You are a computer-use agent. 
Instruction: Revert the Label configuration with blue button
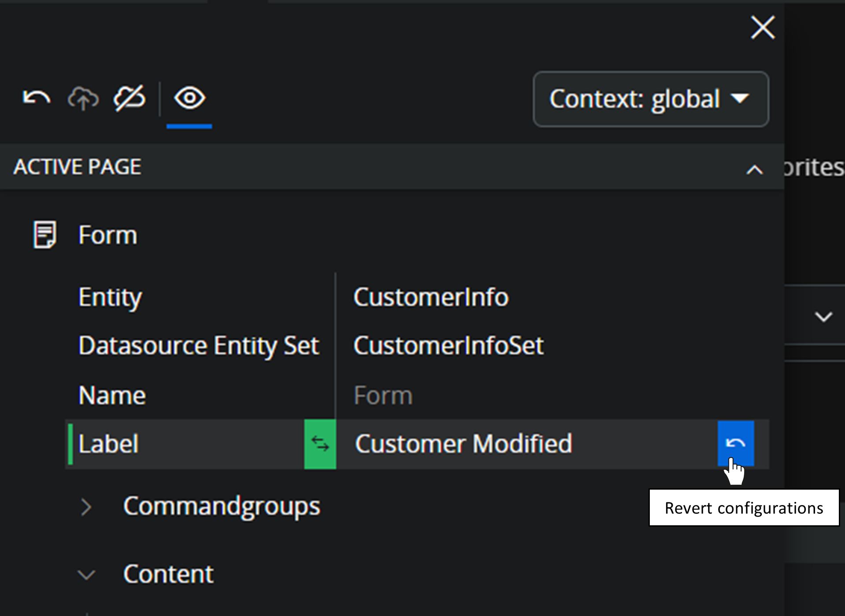tap(735, 443)
